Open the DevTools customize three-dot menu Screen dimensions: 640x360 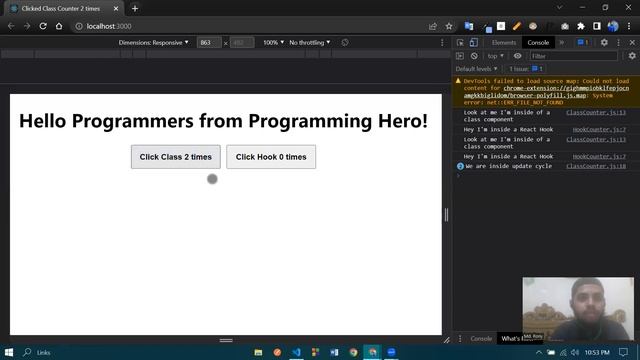pyautogui.click(x=618, y=42)
